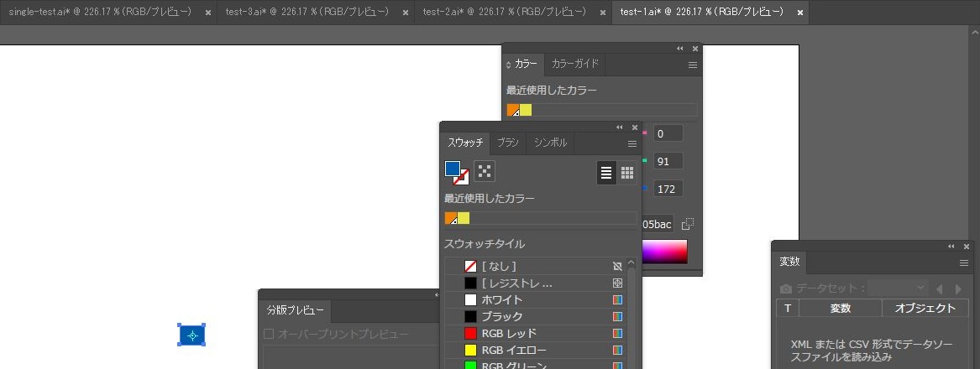Select the blue rectangle on the canvas

[191, 335]
